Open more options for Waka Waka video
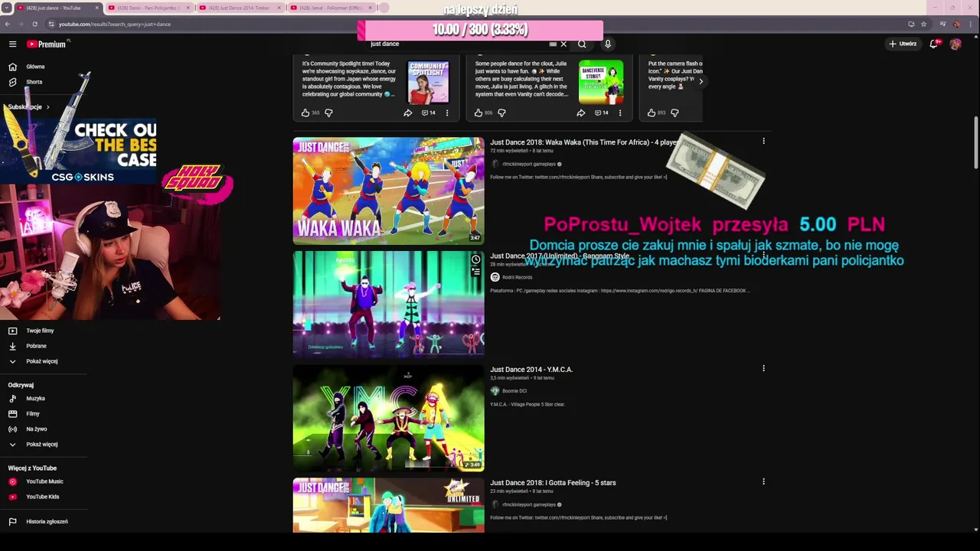Image resolution: width=980 pixels, height=551 pixels. [763, 142]
